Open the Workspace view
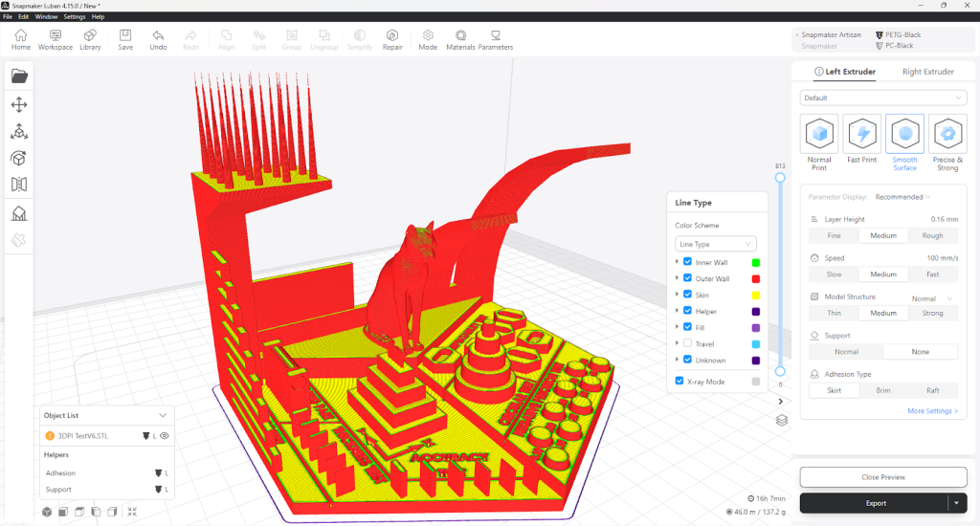 [55, 39]
